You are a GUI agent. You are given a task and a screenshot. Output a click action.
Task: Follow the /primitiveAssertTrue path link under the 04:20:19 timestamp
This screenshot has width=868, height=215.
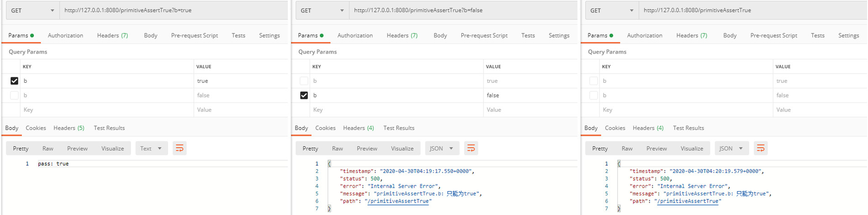pyautogui.click(x=688, y=201)
